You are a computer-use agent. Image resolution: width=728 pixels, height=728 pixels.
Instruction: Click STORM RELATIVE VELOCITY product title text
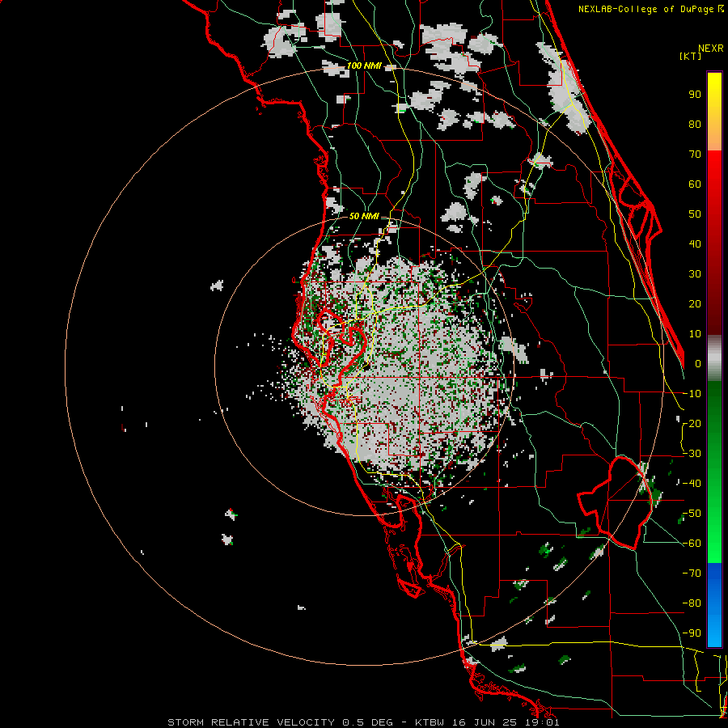click(251, 722)
